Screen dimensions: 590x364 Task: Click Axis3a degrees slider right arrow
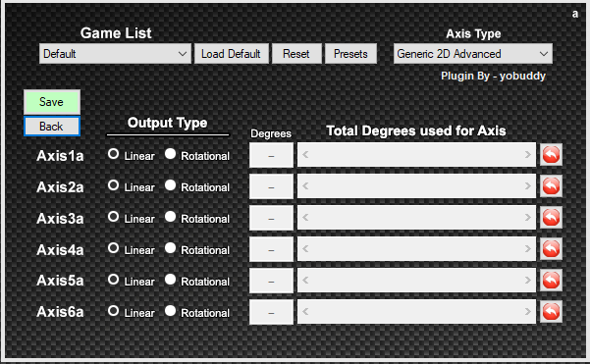pyautogui.click(x=528, y=218)
